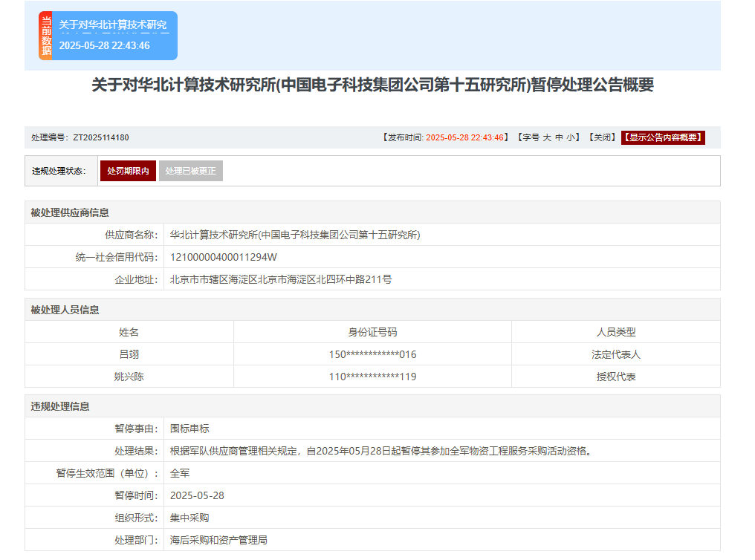Click the supplier name 华北计算技术研究所 value
Image resolution: width=755 pixels, height=560 pixels.
click(x=295, y=235)
